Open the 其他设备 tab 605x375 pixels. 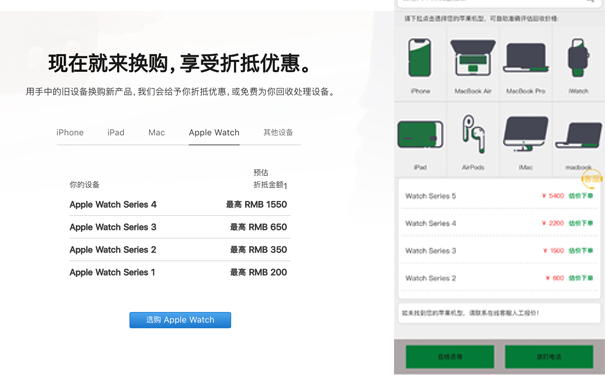278,132
